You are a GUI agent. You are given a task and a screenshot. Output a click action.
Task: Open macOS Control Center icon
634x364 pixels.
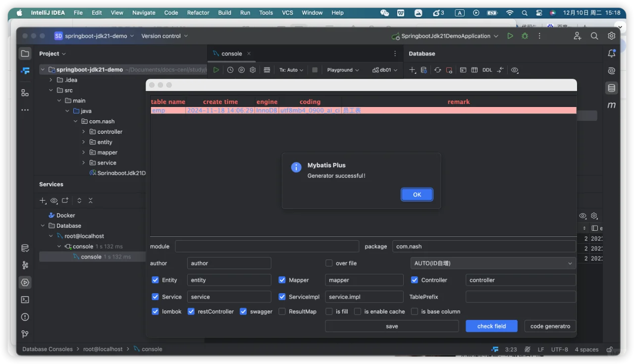pyautogui.click(x=539, y=13)
